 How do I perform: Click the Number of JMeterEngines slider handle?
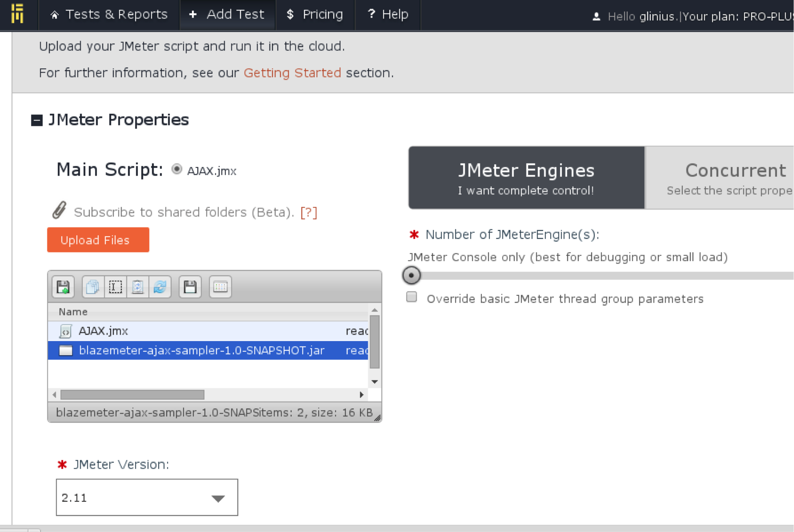pyautogui.click(x=412, y=275)
